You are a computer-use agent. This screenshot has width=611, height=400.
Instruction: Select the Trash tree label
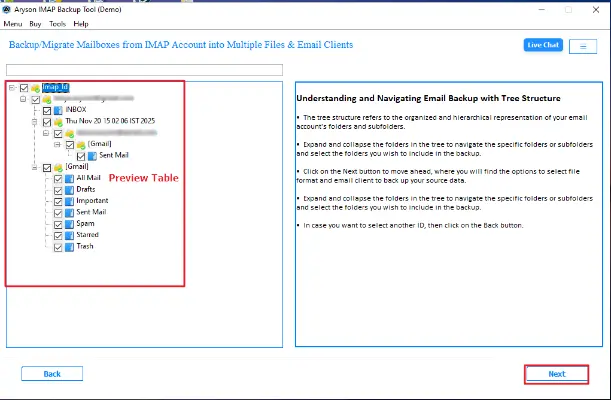85,246
